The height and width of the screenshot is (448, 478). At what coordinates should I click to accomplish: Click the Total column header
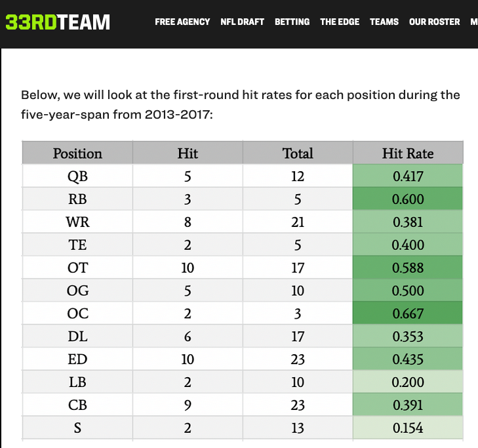click(298, 153)
